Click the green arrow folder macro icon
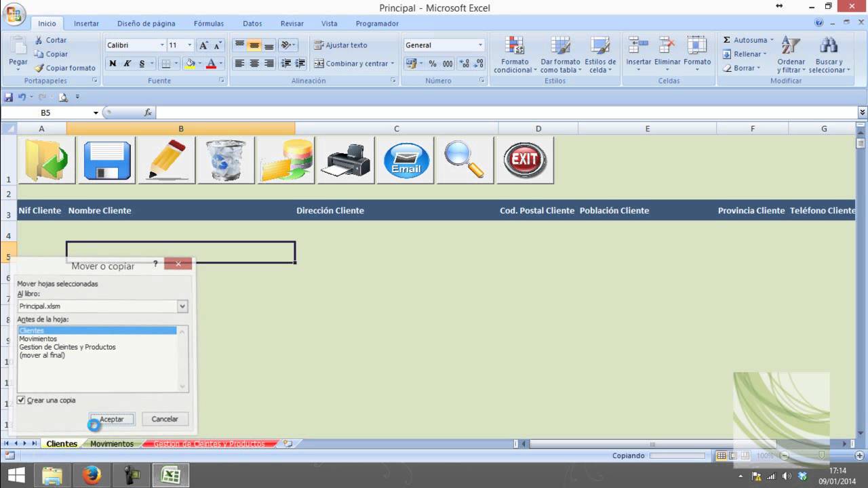 (47, 160)
